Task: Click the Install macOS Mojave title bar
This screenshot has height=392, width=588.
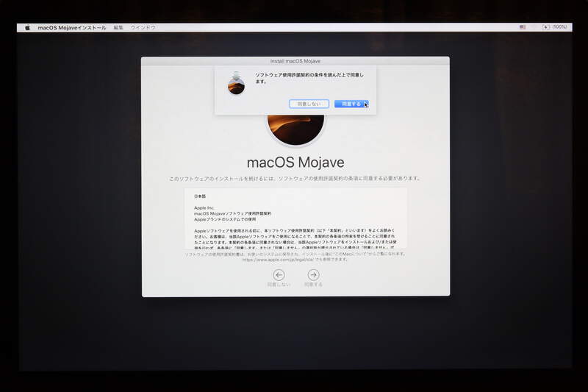Action: pyautogui.click(x=295, y=61)
